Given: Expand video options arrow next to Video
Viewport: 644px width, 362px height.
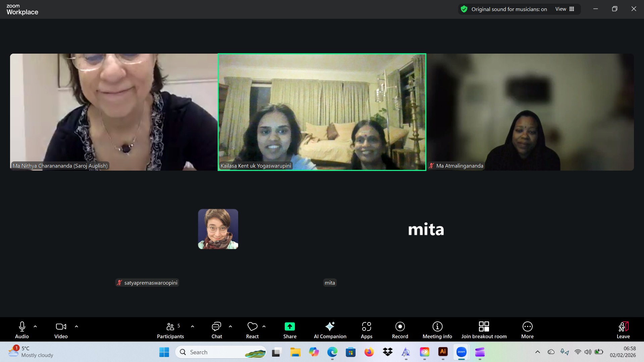Looking at the screenshot, I should coord(76,326).
